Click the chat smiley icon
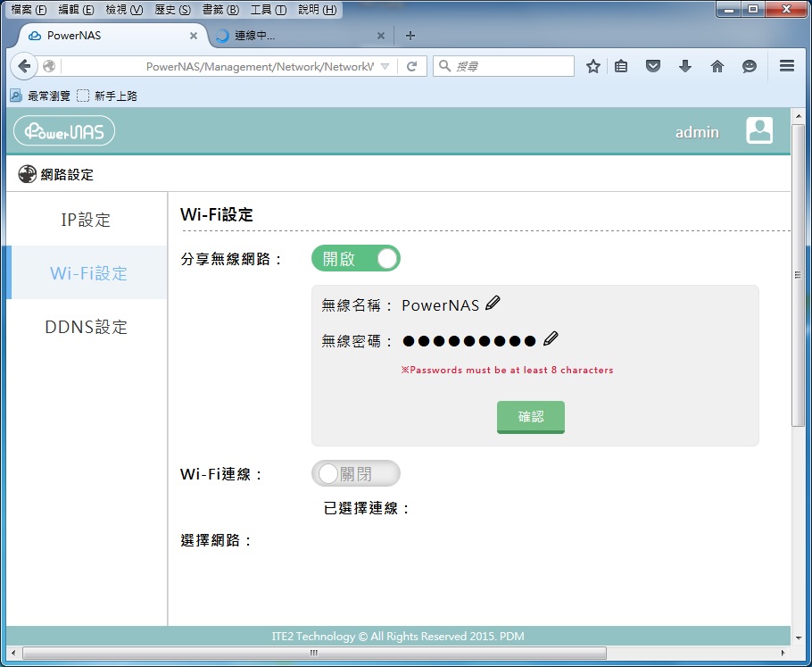This screenshot has height=667, width=812. click(x=750, y=66)
